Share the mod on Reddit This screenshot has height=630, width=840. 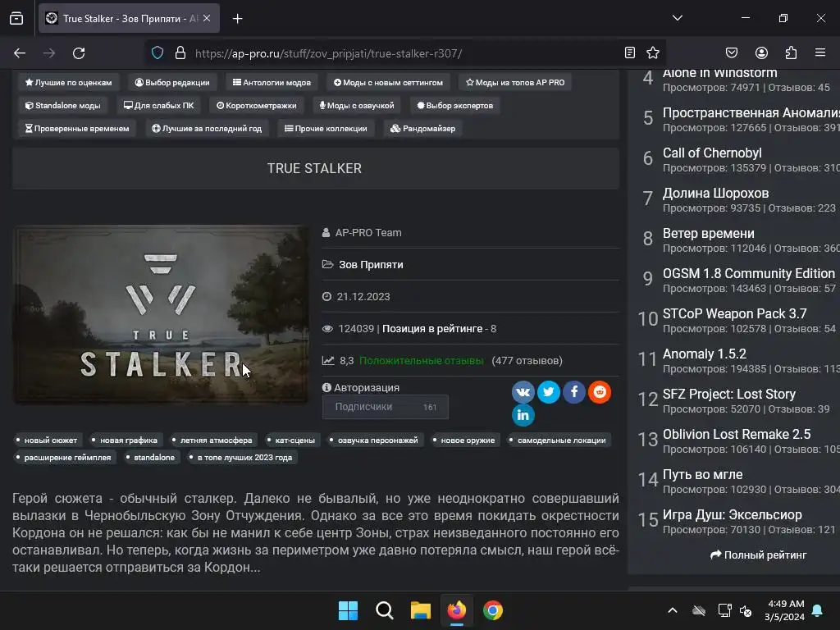click(x=600, y=392)
